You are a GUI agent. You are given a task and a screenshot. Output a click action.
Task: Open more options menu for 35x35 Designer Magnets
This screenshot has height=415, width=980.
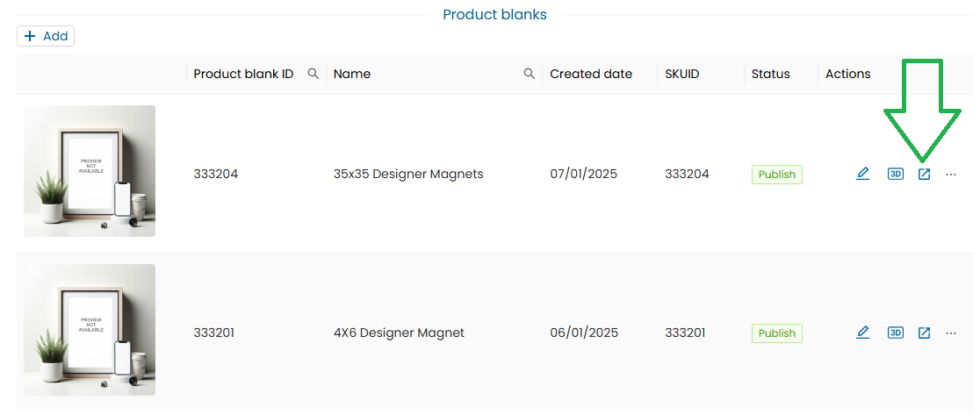pyautogui.click(x=951, y=174)
